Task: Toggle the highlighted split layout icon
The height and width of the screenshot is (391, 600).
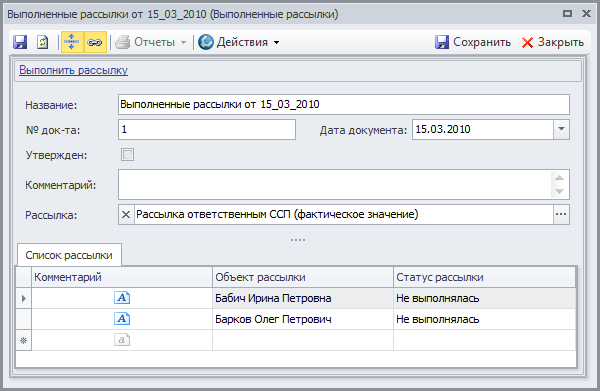Action: [72, 42]
